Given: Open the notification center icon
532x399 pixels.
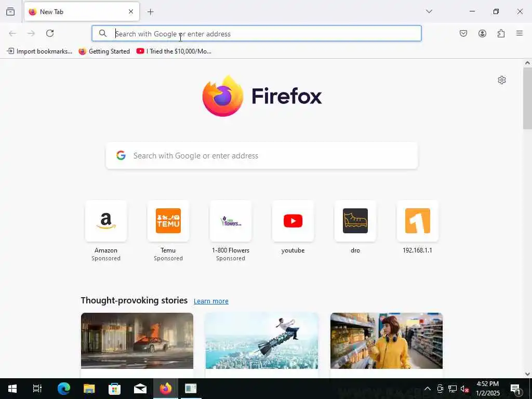Looking at the screenshot, I should point(516,389).
